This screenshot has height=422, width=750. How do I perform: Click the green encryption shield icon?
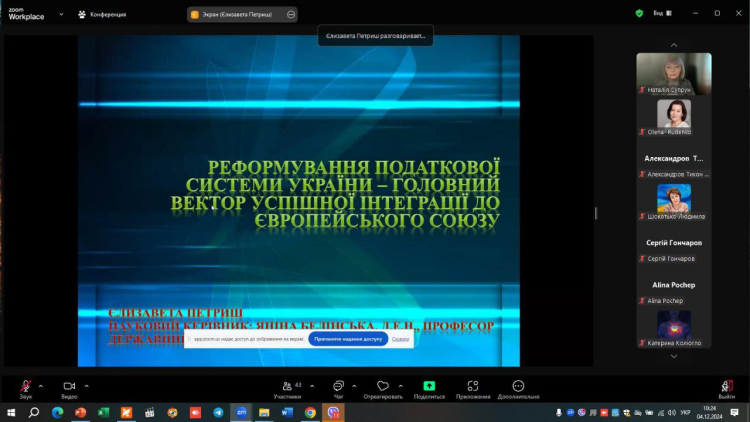coord(639,14)
